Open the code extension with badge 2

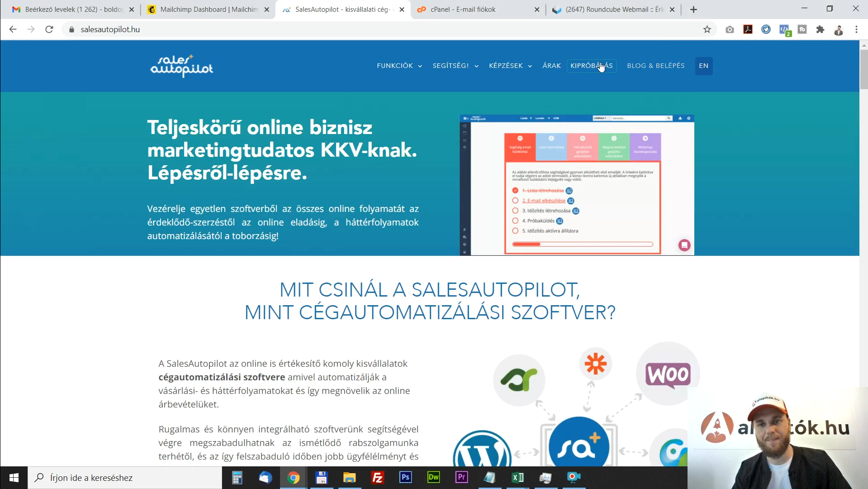coord(785,30)
